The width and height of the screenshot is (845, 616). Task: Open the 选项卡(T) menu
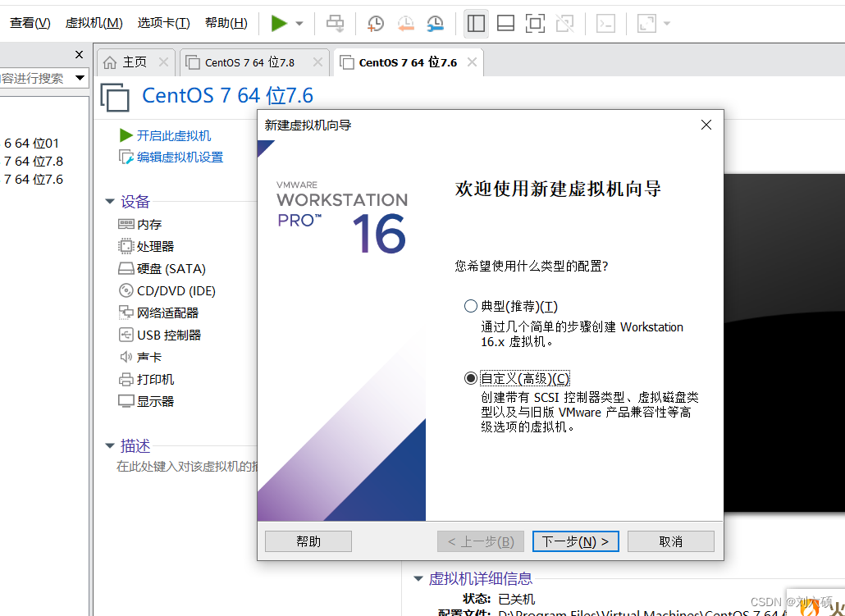[x=164, y=23]
